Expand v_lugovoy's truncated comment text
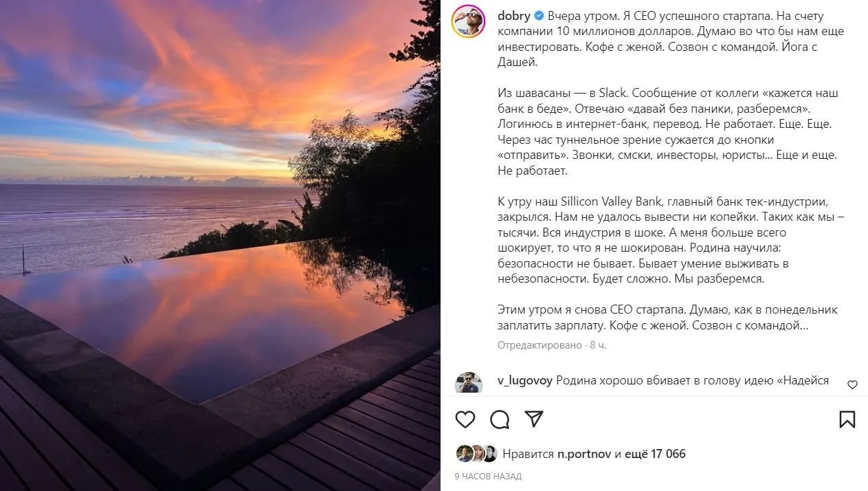Viewport: 868px width, 491px height. click(694, 380)
